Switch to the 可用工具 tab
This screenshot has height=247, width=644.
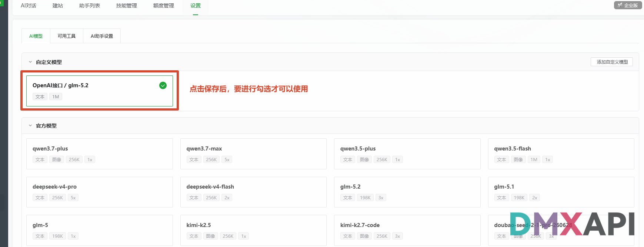(x=67, y=36)
